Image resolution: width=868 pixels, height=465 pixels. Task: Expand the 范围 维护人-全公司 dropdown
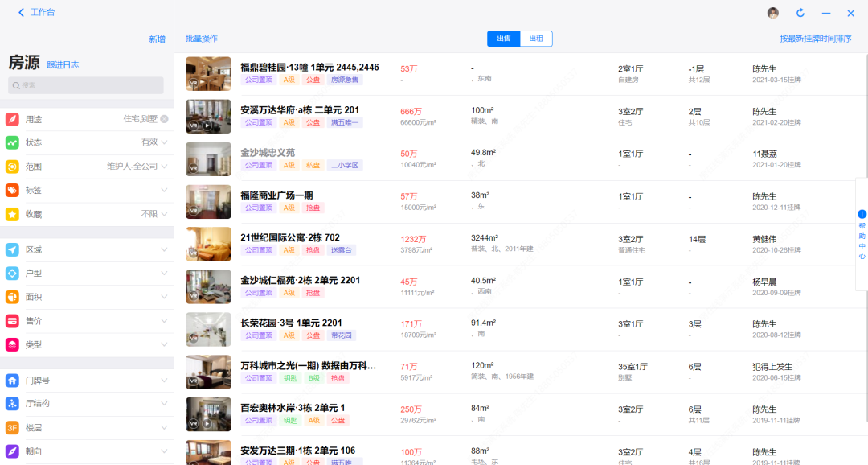[165, 167]
